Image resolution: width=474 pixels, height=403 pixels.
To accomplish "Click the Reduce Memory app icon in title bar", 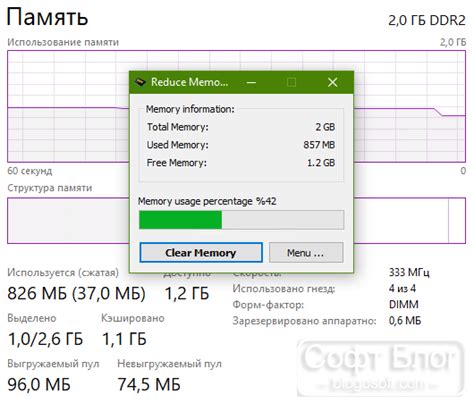I will click(x=140, y=82).
